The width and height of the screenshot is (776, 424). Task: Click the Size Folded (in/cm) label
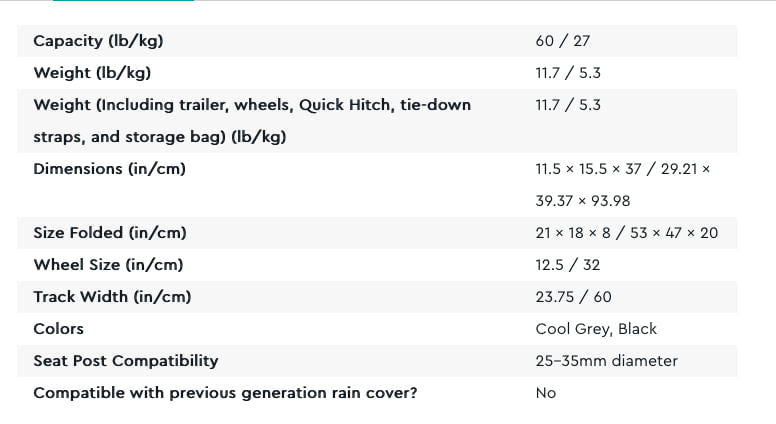pyautogui.click(x=110, y=233)
